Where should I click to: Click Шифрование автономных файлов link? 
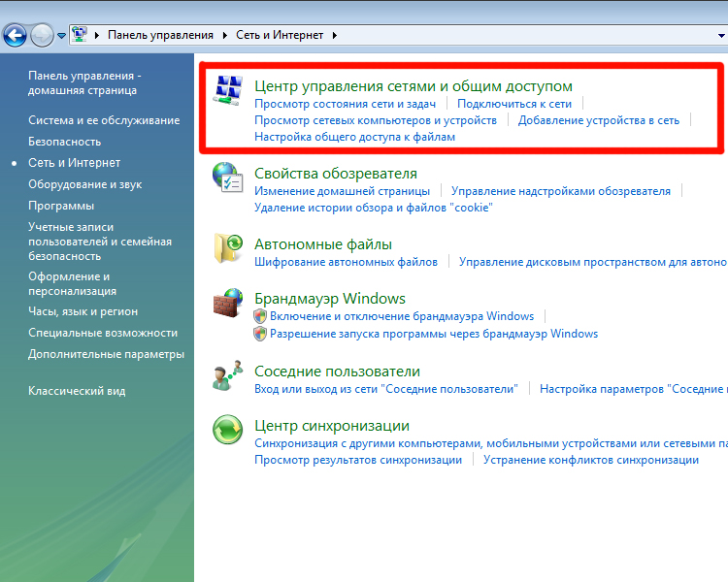[x=346, y=262]
